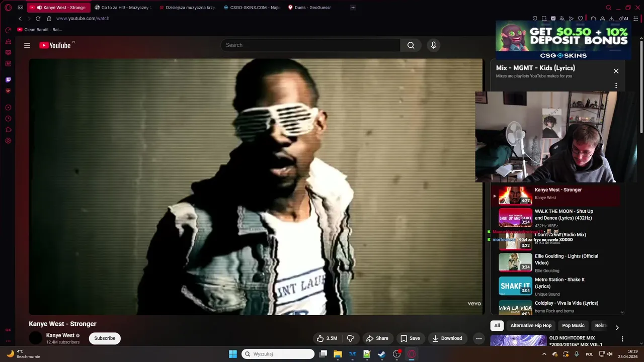The width and height of the screenshot is (644, 362).
Task: Open the new tab with plus button
Action: pos(353,8)
